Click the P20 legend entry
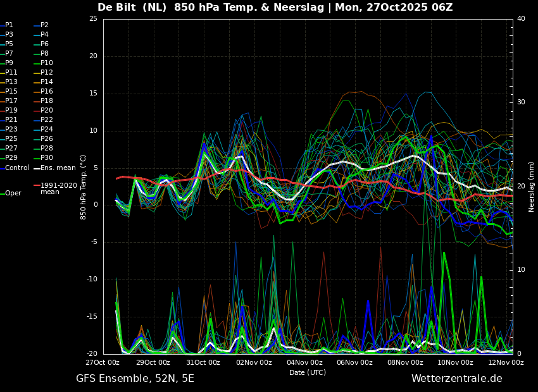The height and width of the screenshot is (392, 538). (43, 110)
